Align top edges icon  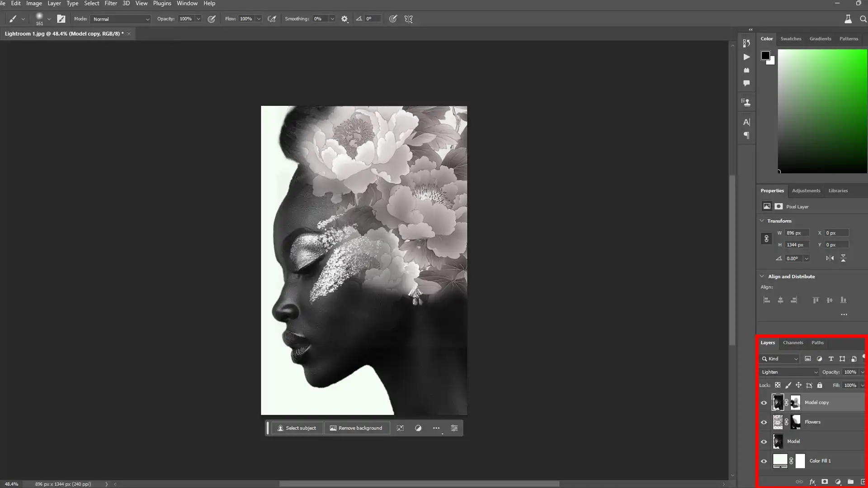(x=816, y=300)
